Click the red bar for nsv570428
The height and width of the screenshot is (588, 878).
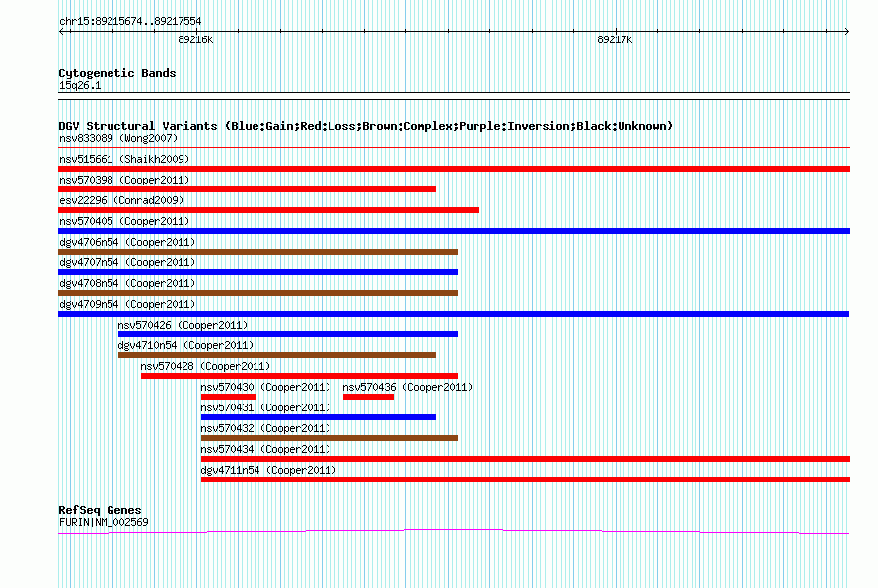(x=300, y=376)
